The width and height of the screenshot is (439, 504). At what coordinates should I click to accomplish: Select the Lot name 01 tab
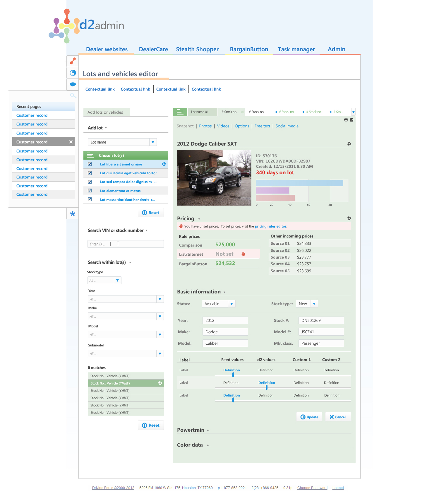202,112
